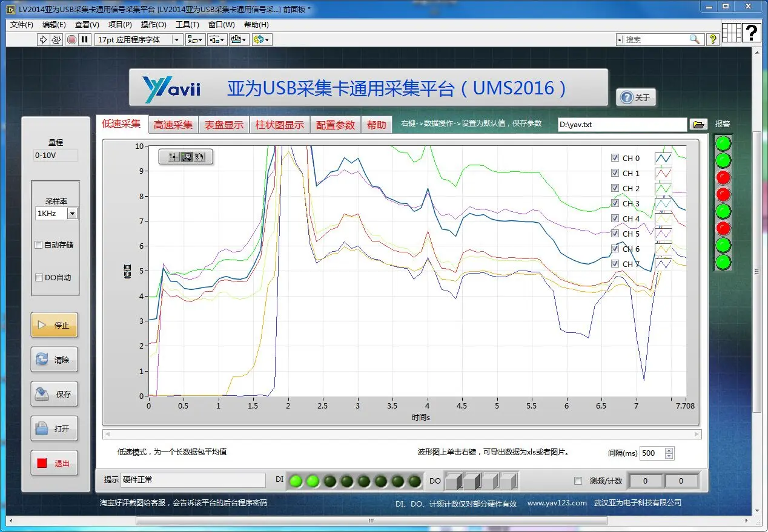Toggle the CH 6 channel checkbox

615,249
